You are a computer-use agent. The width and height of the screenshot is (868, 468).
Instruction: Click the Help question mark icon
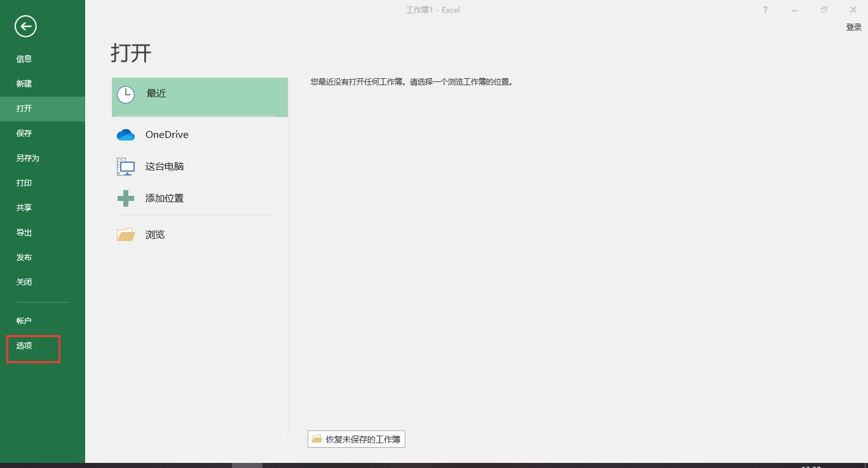coord(765,10)
